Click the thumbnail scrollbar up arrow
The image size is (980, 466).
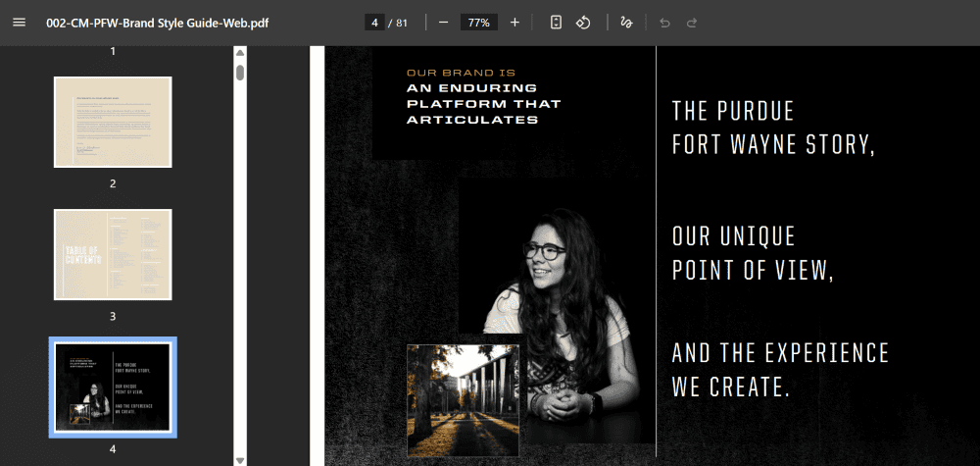point(240,52)
